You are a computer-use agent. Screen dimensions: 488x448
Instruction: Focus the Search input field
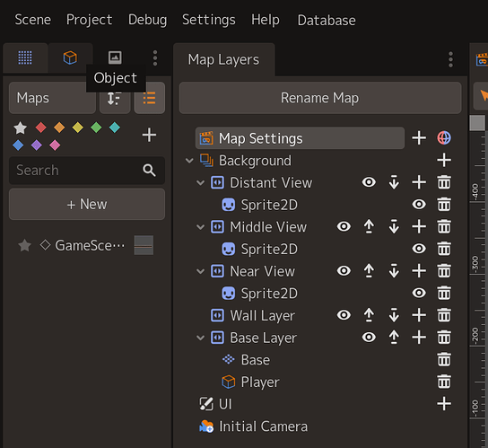87,171
